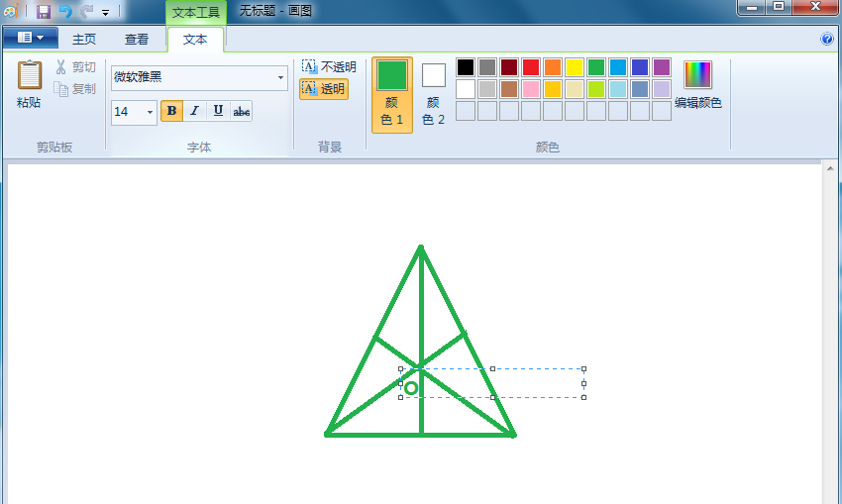Click the right-middle text box resize handle
Viewport: 842px width, 504px height.
(x=583, y=383)
